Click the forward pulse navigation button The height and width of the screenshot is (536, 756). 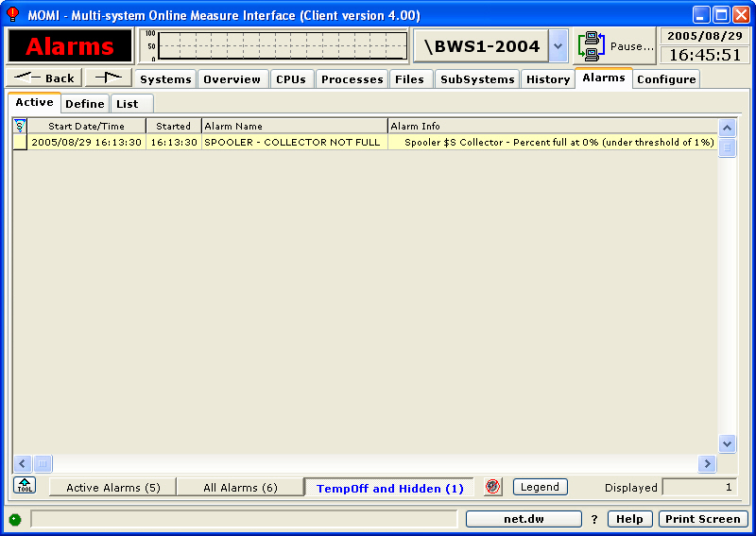108,78
